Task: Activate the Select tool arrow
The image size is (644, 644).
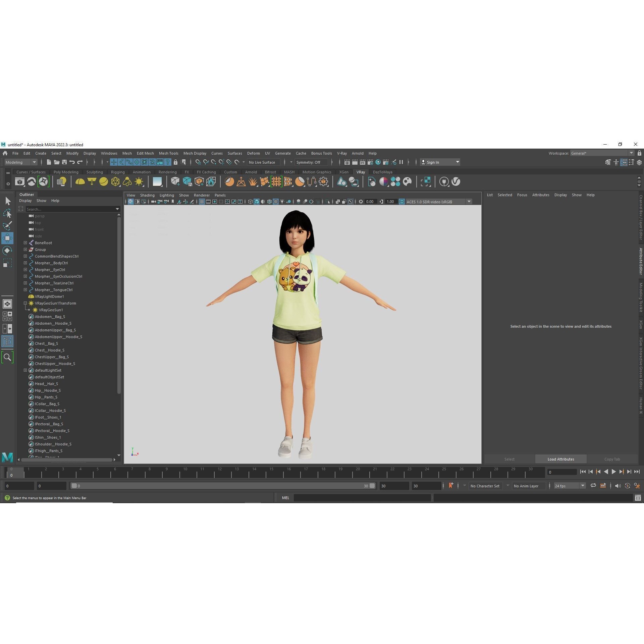Action: 7,201
